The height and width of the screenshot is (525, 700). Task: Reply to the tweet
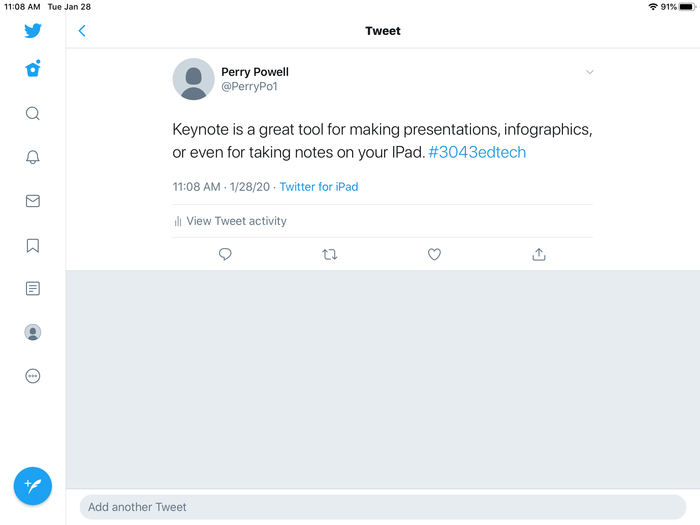coord(225,254)
